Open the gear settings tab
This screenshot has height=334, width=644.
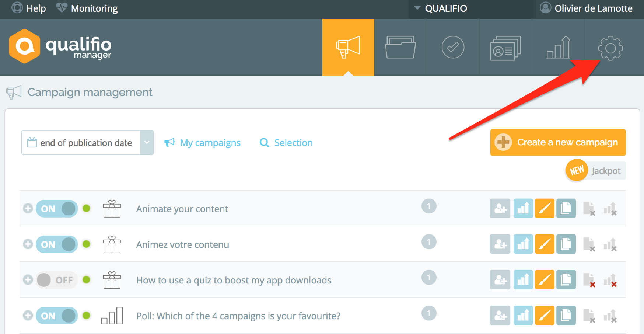click(610, 48)
